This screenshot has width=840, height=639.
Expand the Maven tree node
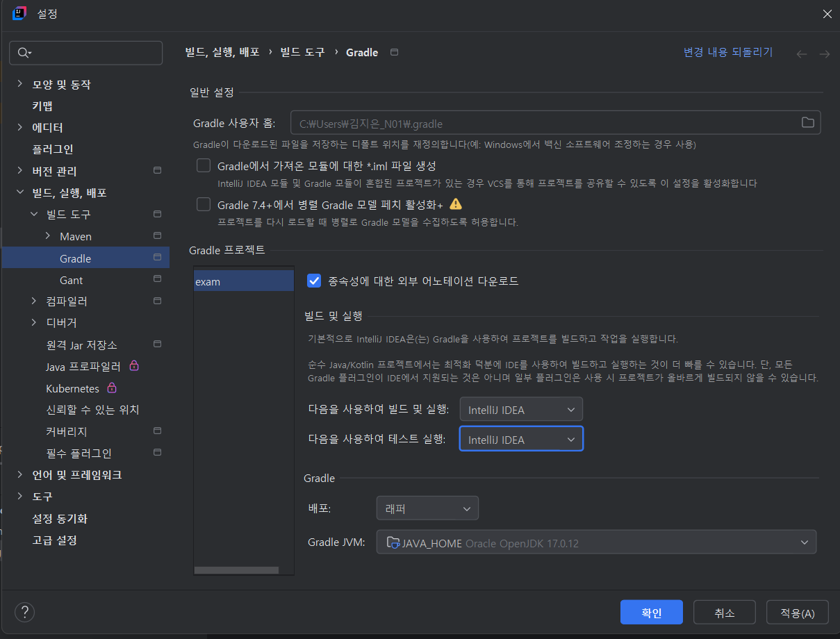(48, 235)
